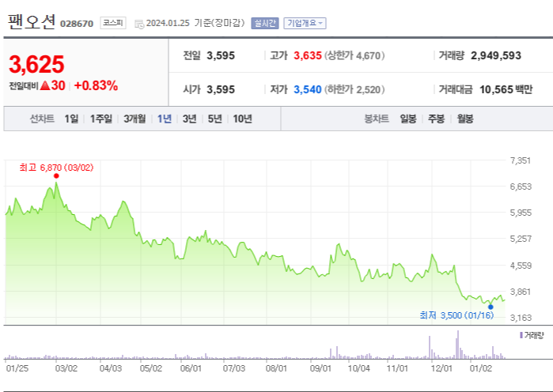The height and width of the screenshot is (392, 553).
Task: Click the 선차트 label
Action: 42,119
